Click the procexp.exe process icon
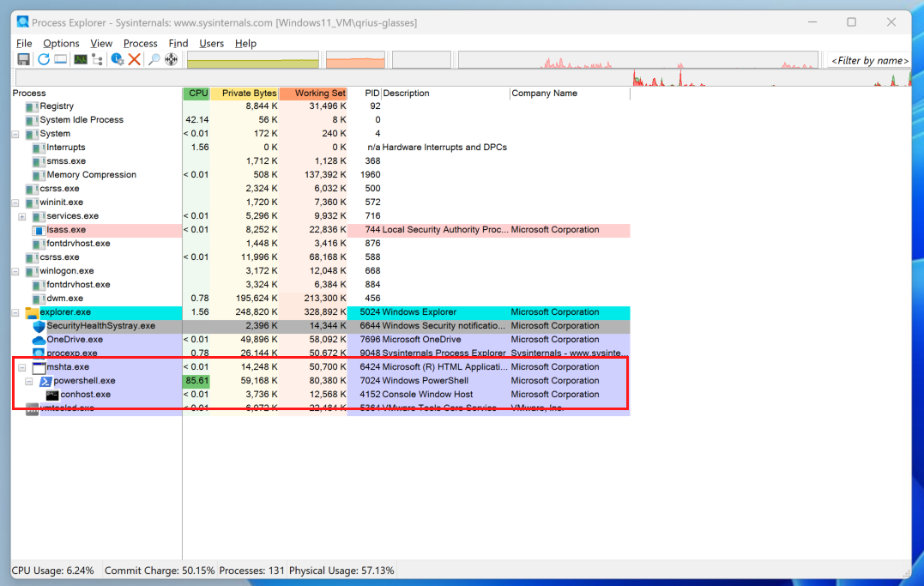The width and height of the screenshot is (924, 586). coord(39,353)
